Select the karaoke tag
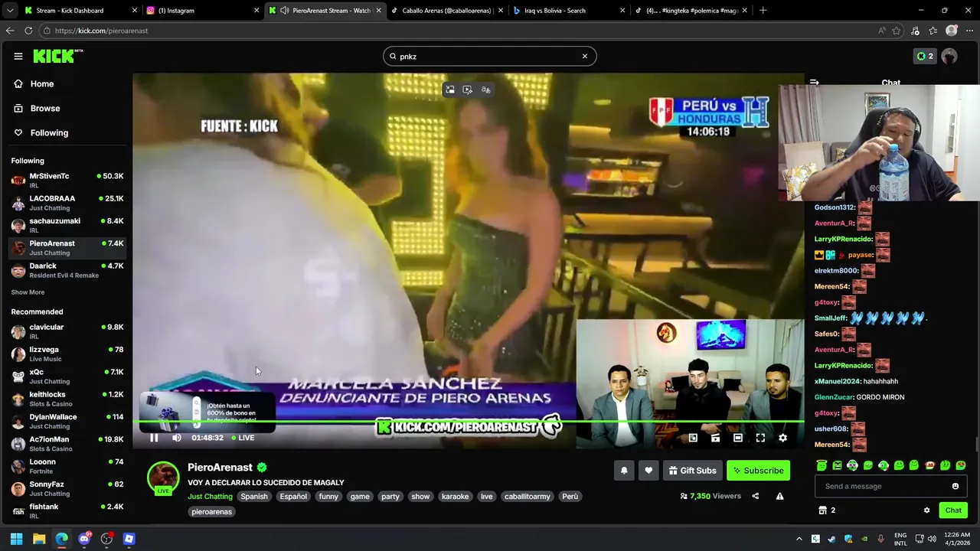This screenshot has height=551, width=980. point(455,497)
